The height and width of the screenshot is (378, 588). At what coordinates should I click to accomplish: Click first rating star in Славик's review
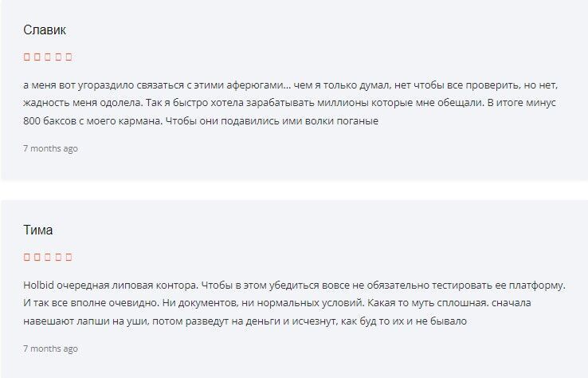26,57
